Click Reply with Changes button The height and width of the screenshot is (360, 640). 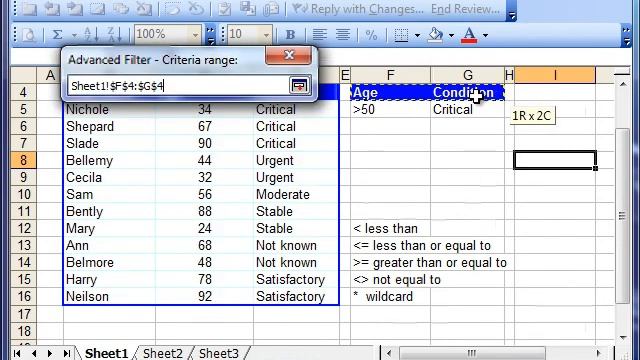[x=357, y=9]
